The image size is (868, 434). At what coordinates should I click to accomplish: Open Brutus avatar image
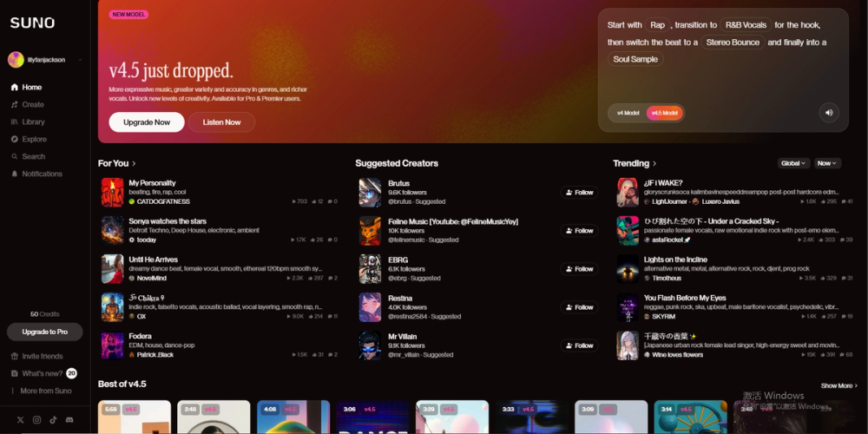pos(370,192)
